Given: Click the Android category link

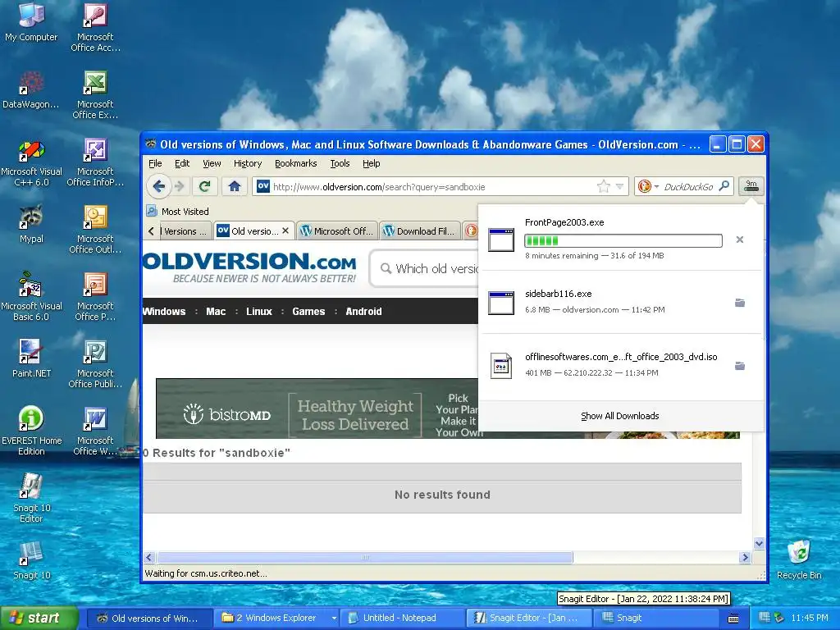Looking at the screenshot, I should click(363, 311).
